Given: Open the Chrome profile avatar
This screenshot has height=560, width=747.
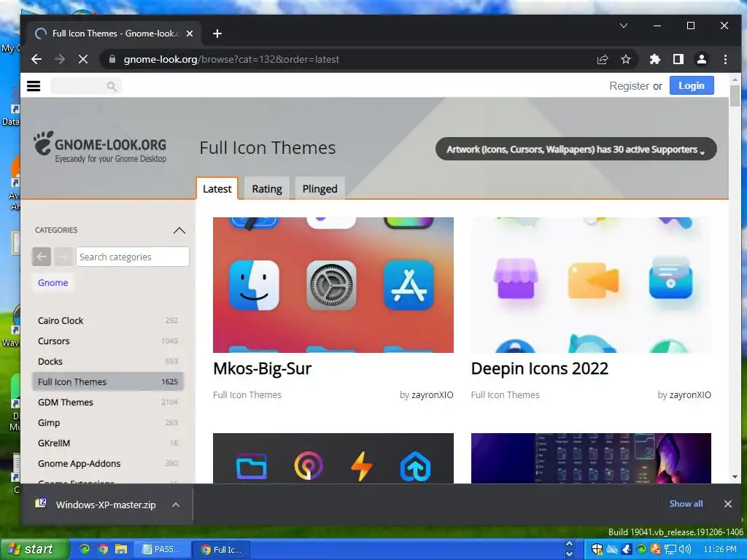Looking at the screenshot, I should point(701,59).
